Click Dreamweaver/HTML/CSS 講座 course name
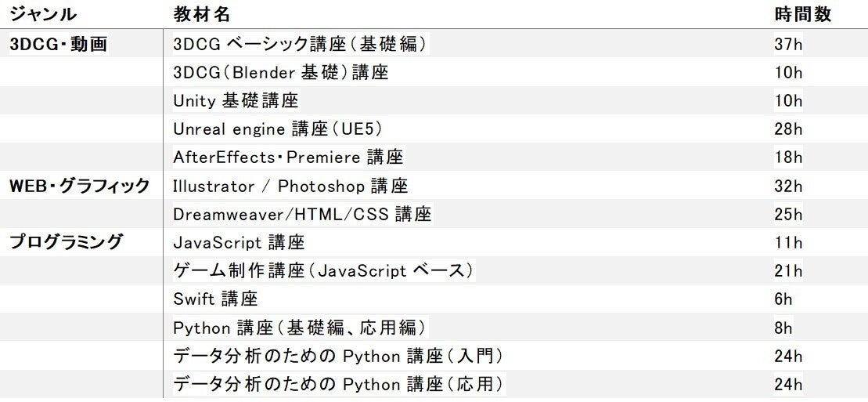This screenshot has width=868, height=402. pyautogui.click(x=302, y=215)
